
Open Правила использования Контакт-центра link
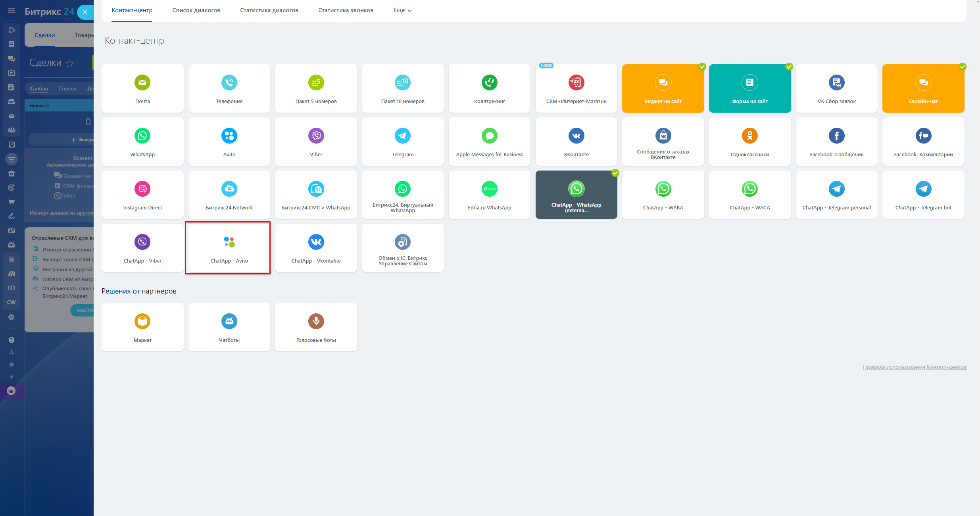[x=914, y=367]
